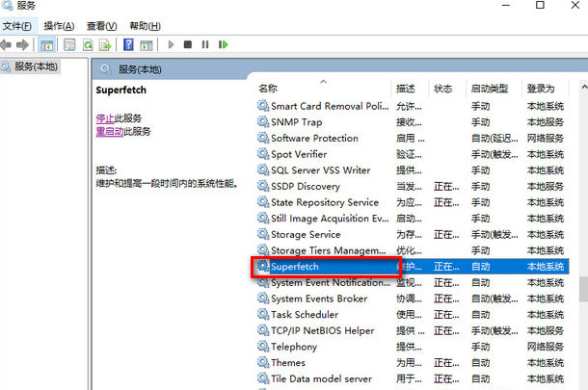The image size is (588, 390).
Task: Select the Storage Service name
Action: (x=306, y=235)
